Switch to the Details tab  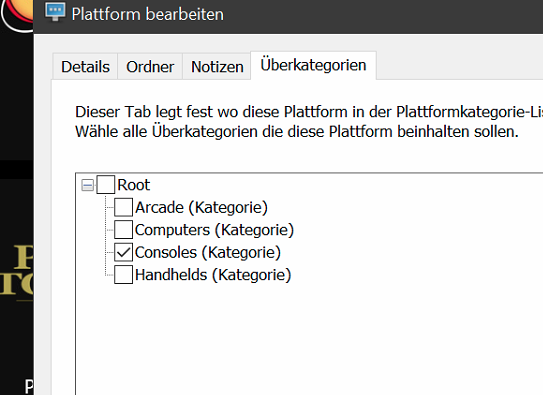[x=85, y=66]
